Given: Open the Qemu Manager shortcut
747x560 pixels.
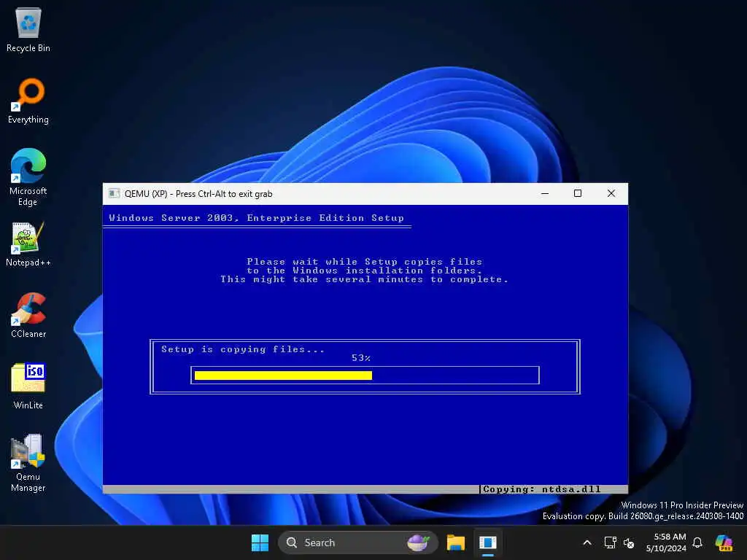Looking at the screenshot, I should tap(28, 463).
